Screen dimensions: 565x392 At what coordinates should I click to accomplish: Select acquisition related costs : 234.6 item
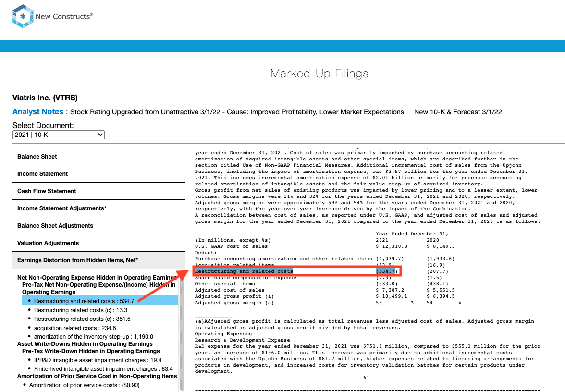75,328
